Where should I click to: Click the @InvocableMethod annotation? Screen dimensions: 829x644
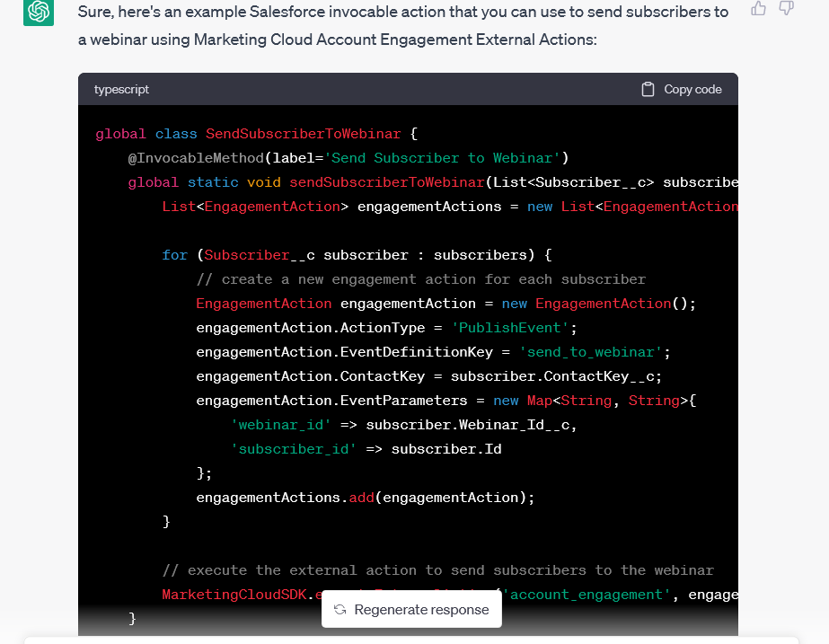click(x=196, y=158)
